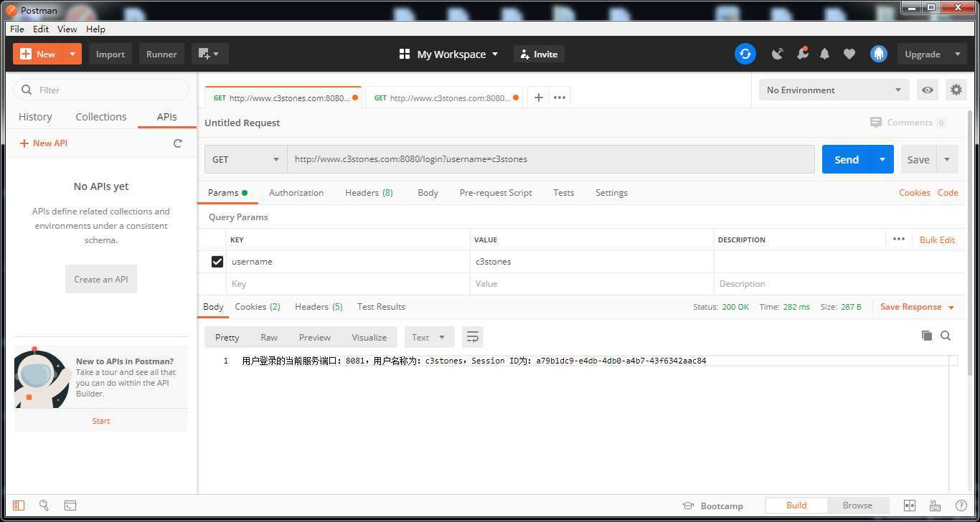Click the sync status icon
The width and height of the screenshot is (980, 522).
745,54
